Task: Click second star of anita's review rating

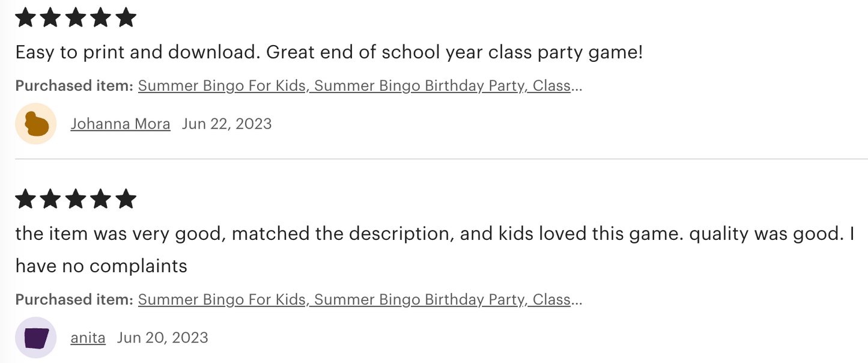Action: (50, 198)
